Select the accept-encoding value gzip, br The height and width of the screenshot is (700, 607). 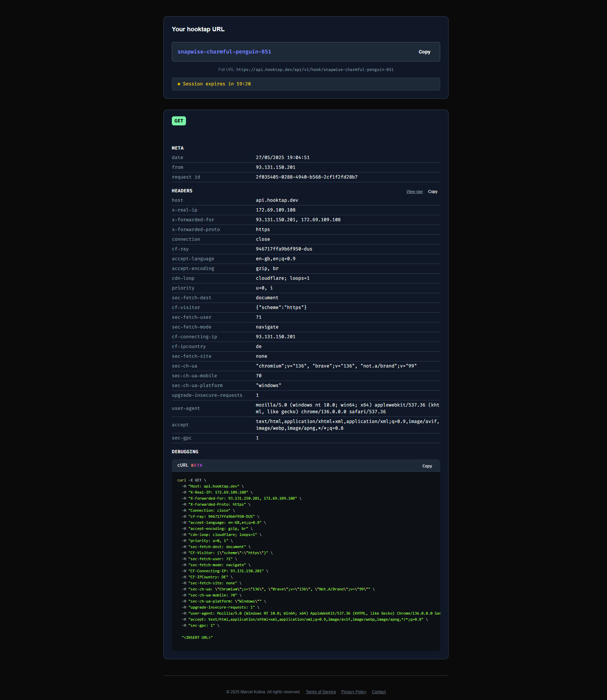[267, 269]
